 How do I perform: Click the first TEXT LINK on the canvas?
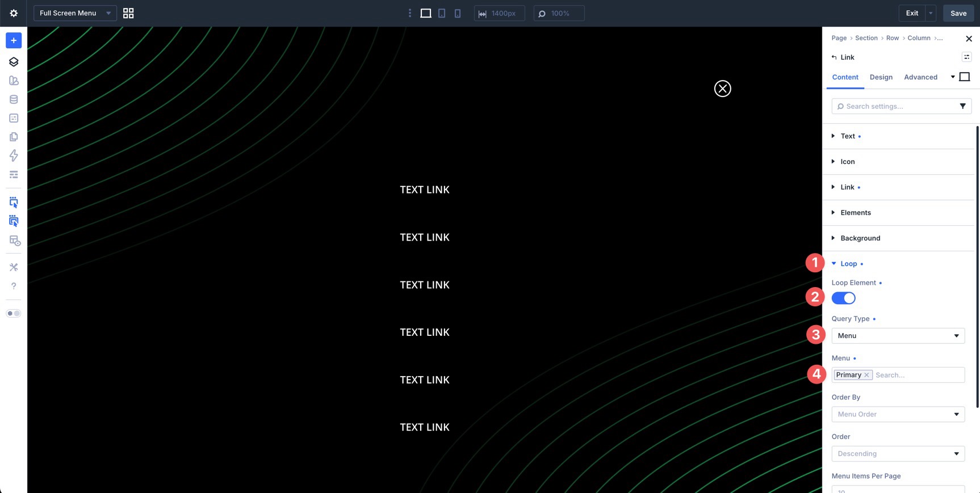425,190
